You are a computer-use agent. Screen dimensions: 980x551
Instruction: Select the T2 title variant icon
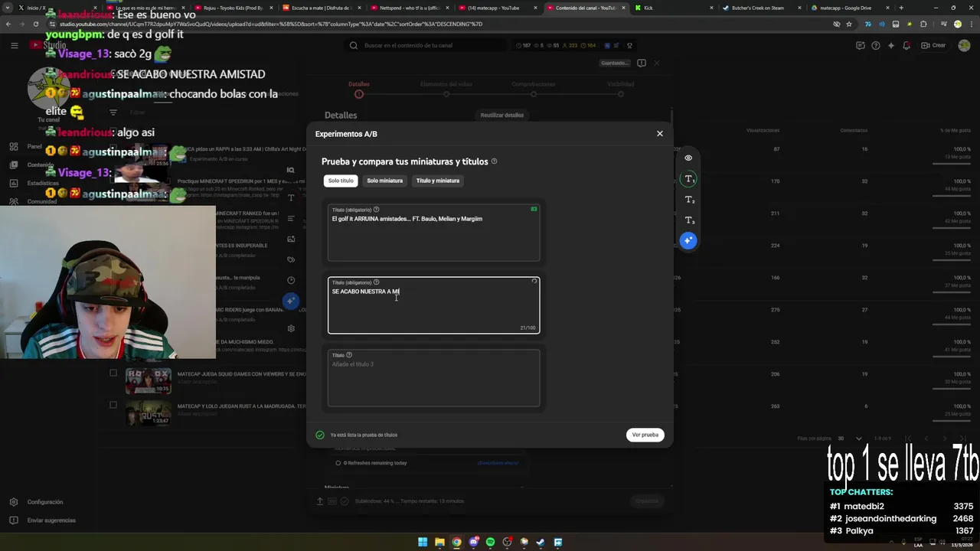pos(688,200)
